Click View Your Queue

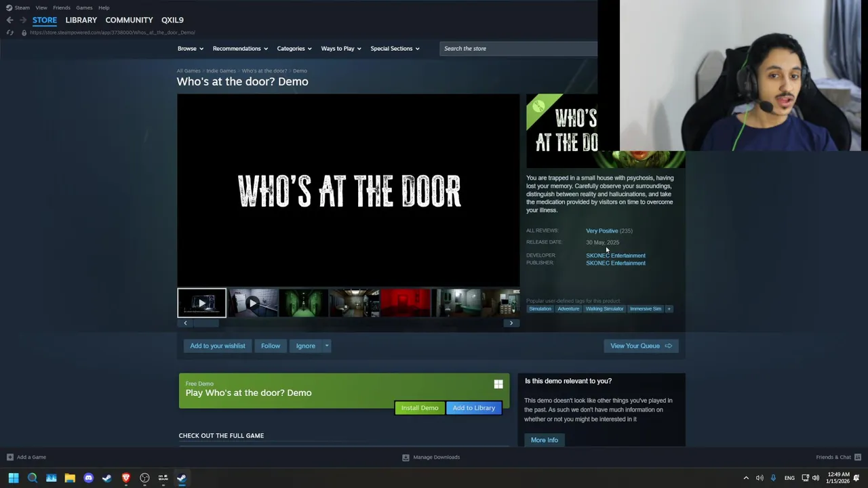coord(641,346)
